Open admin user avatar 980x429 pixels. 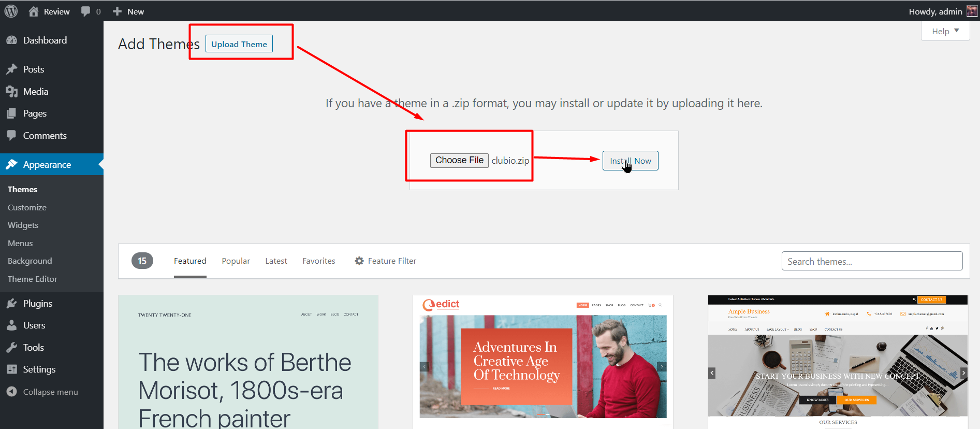click(x=972, y=11)
